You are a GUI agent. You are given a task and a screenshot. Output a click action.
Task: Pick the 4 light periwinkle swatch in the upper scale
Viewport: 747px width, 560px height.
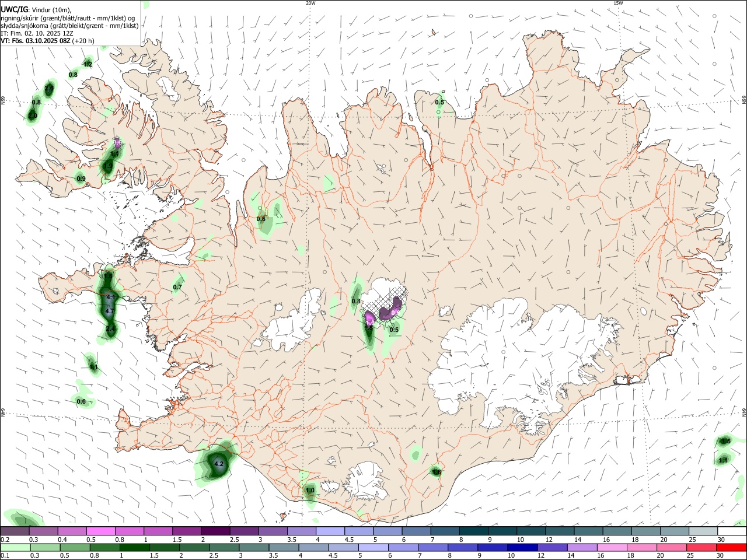(x=330, y=531)
